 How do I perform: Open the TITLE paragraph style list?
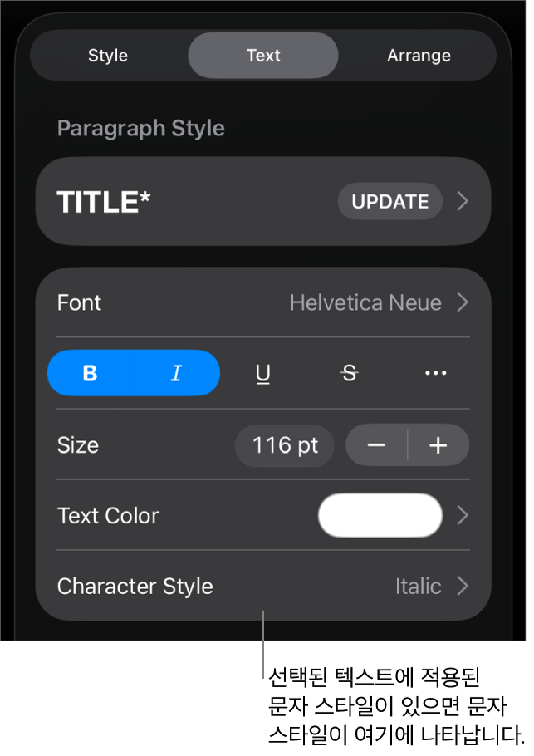click(166, 202)
